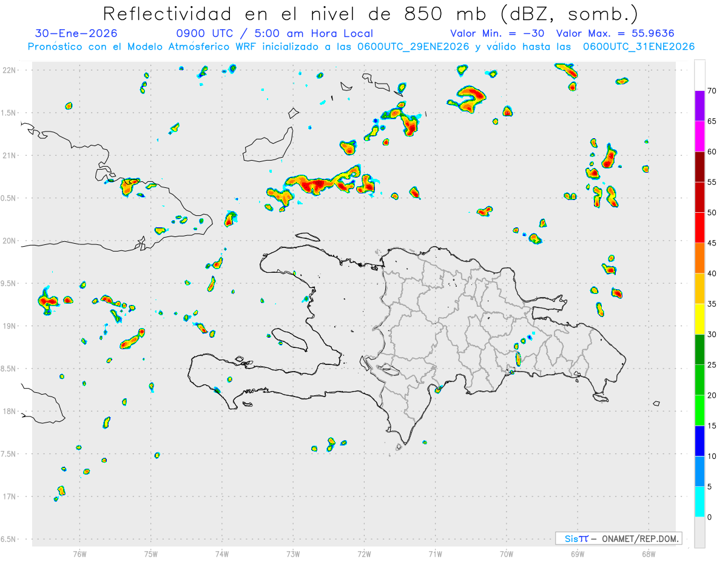This screenshot has height=562, width=728.
Task: Click the magenta 60–65 dBZ colorbar segment
Action: click(699, 136)
